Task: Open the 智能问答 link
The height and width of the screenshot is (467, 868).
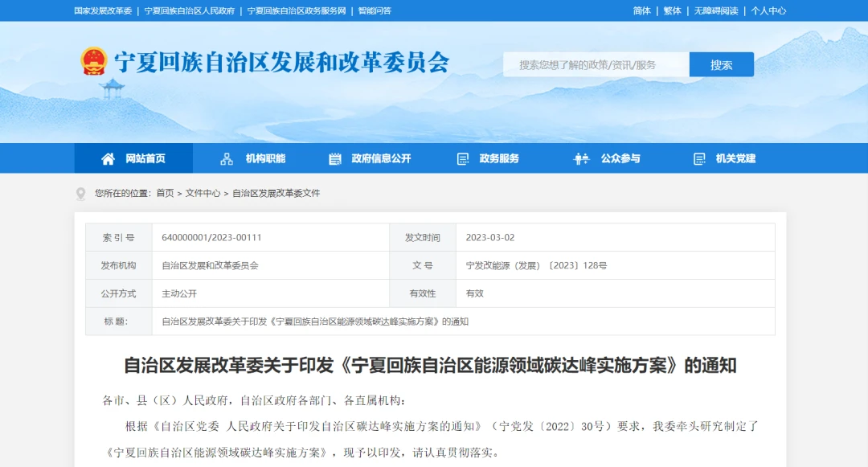Action: tap(375, 11)
